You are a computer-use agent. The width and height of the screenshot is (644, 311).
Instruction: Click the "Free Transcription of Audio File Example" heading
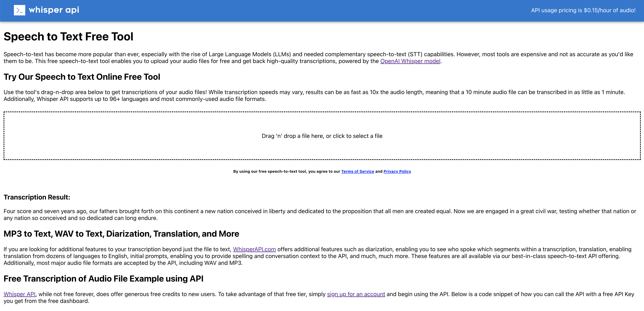(x=104, y=279)
